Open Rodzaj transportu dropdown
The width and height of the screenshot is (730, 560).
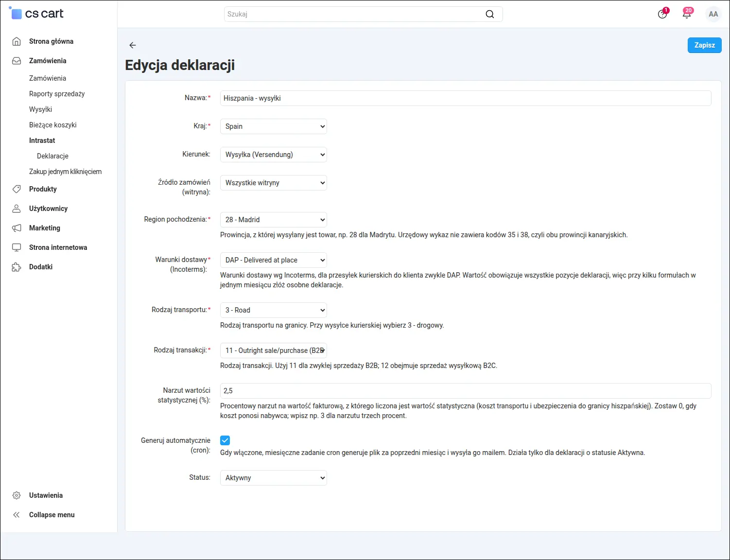pos(273,310)
